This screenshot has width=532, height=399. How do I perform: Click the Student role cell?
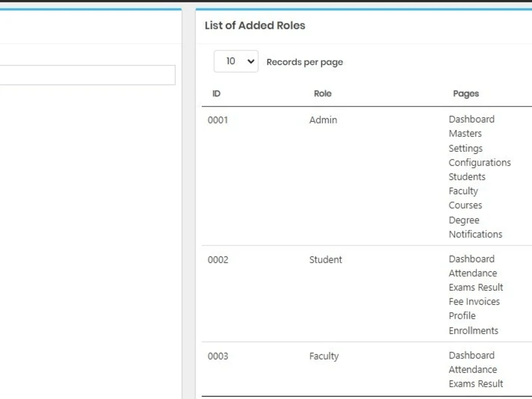326,260
